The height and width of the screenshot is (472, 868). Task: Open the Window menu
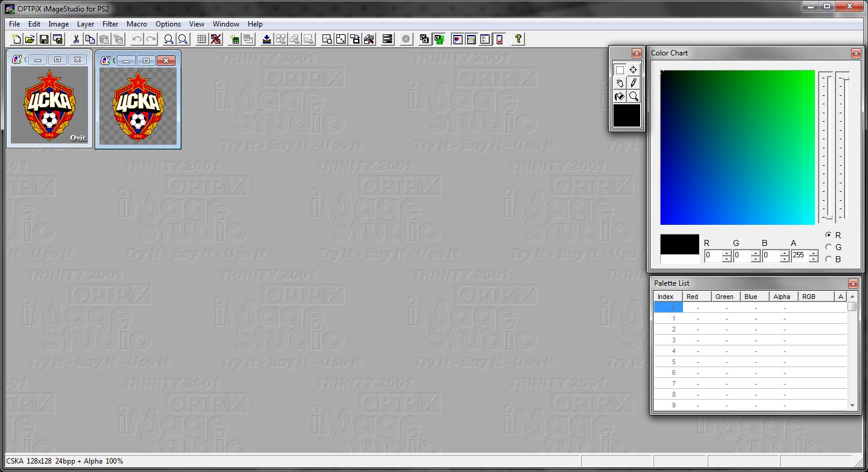coord(226,24)
